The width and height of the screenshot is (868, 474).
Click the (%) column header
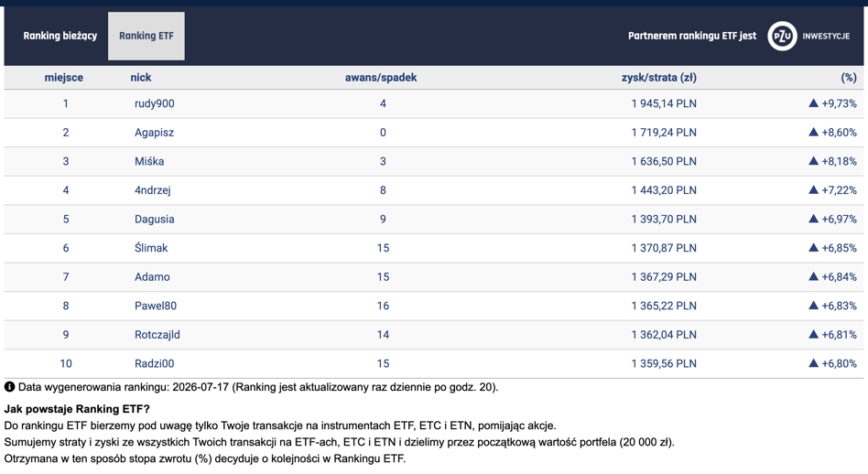point(849,78)
